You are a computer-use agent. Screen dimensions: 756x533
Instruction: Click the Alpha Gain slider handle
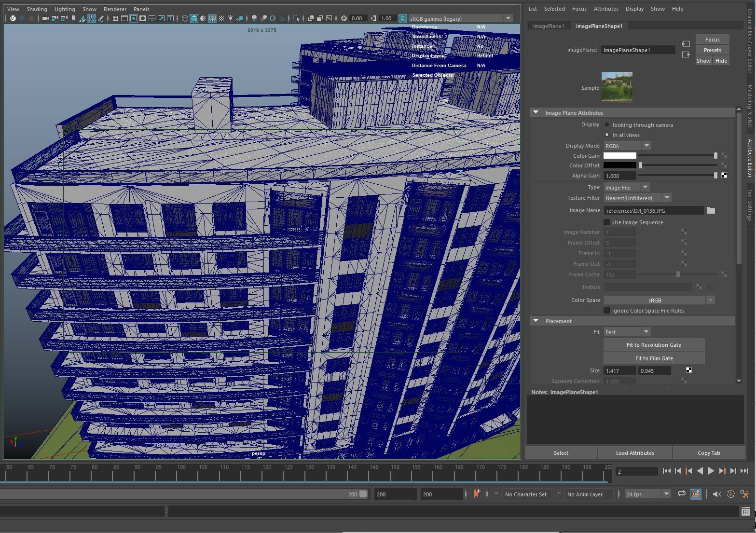point(715,176)
